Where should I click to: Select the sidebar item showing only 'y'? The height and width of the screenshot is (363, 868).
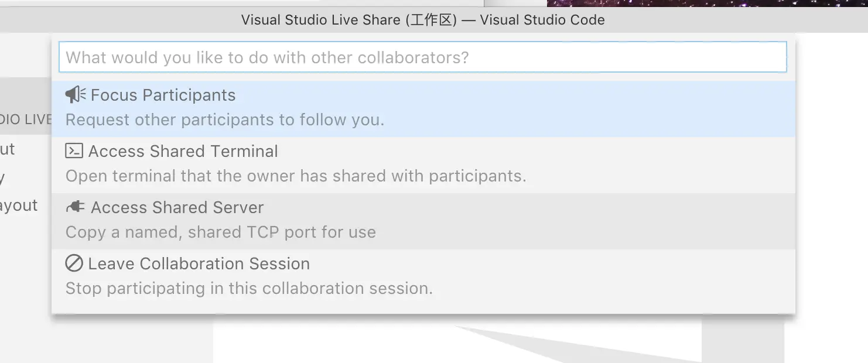tap(4, 177)
